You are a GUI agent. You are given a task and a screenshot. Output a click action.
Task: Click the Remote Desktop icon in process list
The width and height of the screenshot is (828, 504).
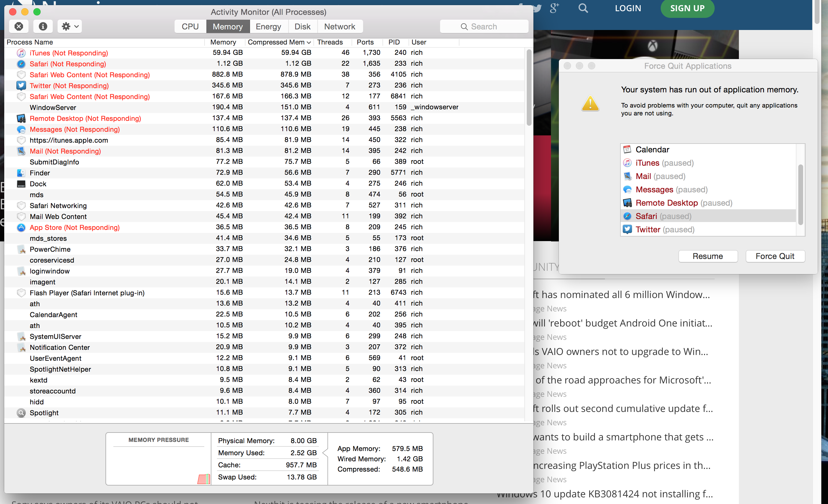coord(21,118)
